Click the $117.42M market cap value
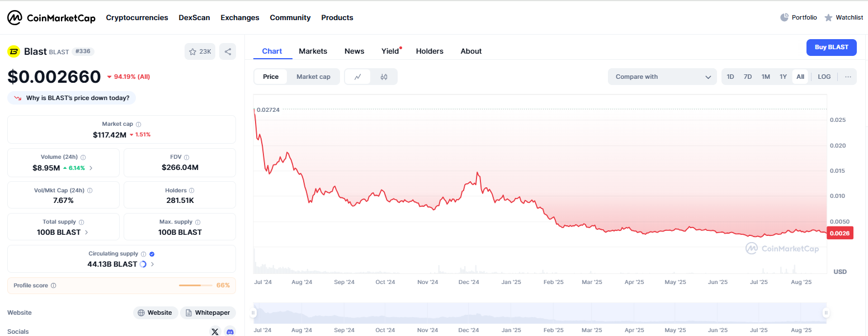Screen dimensions: 868x336 (109, 135)
